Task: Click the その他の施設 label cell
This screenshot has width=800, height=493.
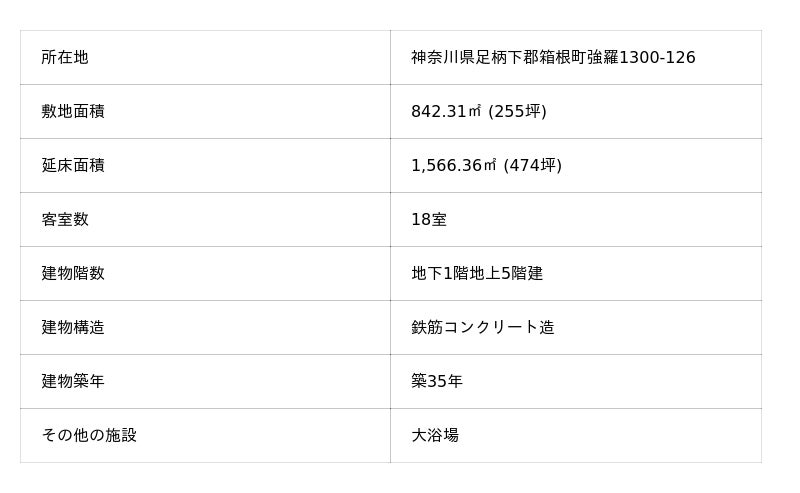Action: [x=89, y=436]
